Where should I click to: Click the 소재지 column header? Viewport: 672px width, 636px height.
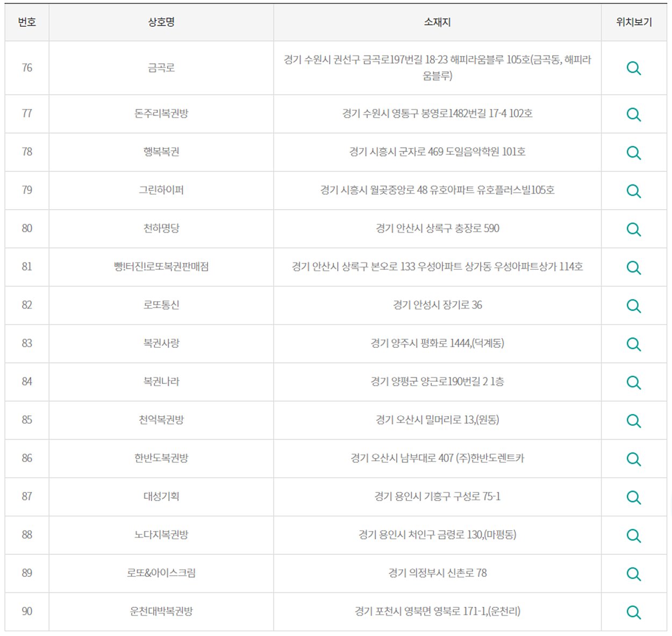pyautogui.click(x=437, y=22)
